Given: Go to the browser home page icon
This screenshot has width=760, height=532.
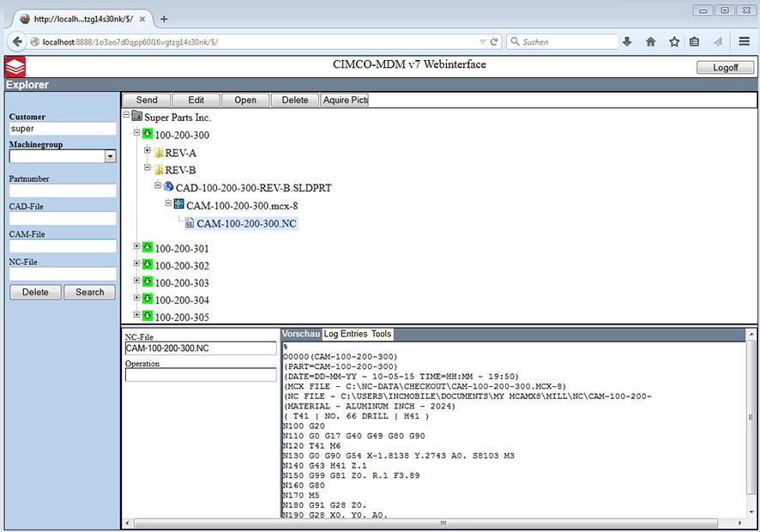Looking at the screenshot, I should [650, 42].
